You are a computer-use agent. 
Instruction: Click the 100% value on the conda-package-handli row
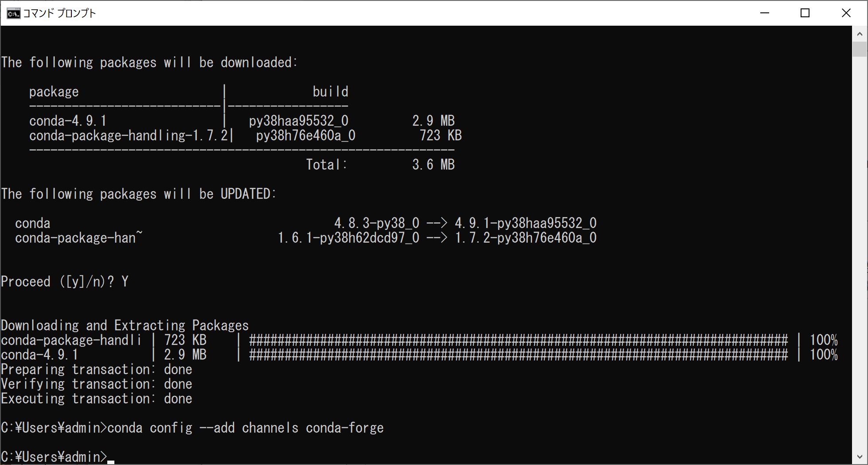pos(824,340)
